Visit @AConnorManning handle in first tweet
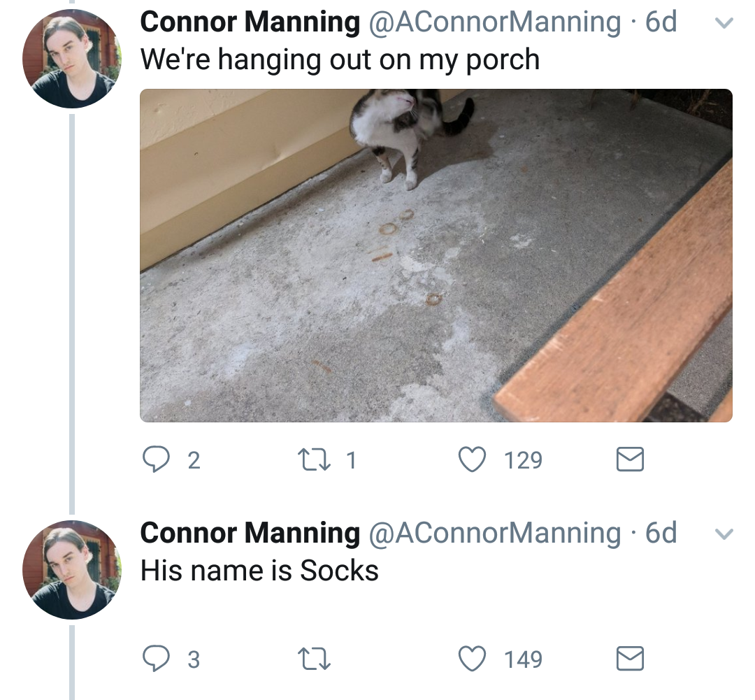755x700 pixels. [494, 22]
